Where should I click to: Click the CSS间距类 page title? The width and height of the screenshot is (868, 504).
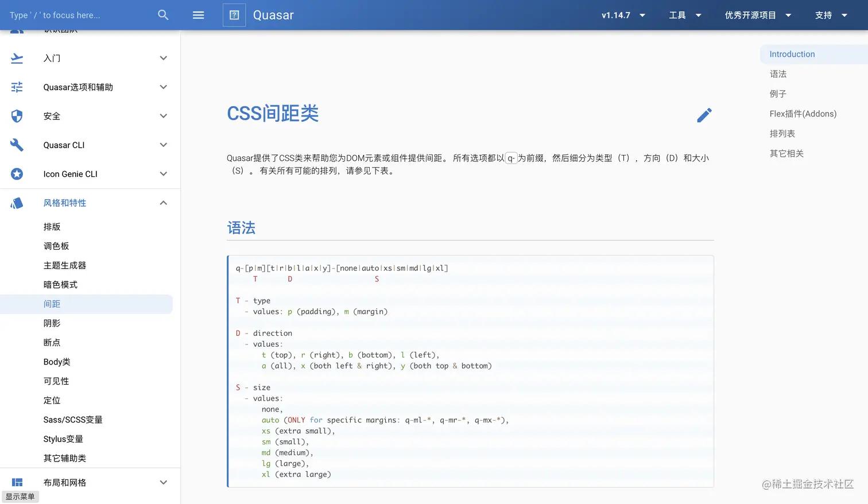tap(273, 113)
